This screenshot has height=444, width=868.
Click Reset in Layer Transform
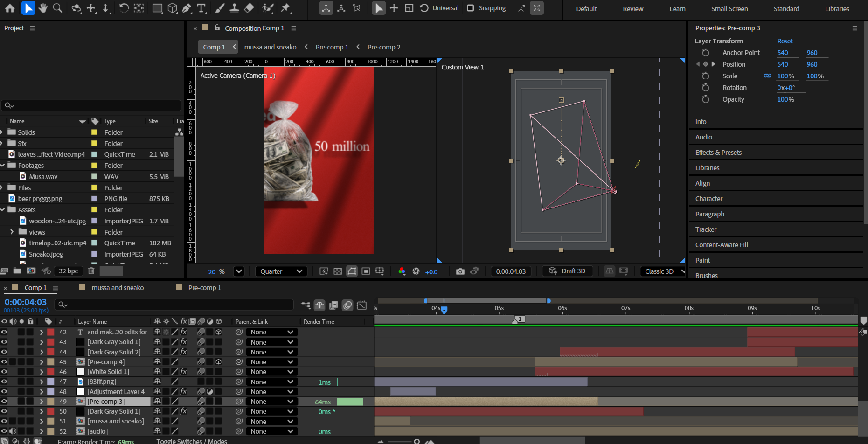(x=785, y=41)
